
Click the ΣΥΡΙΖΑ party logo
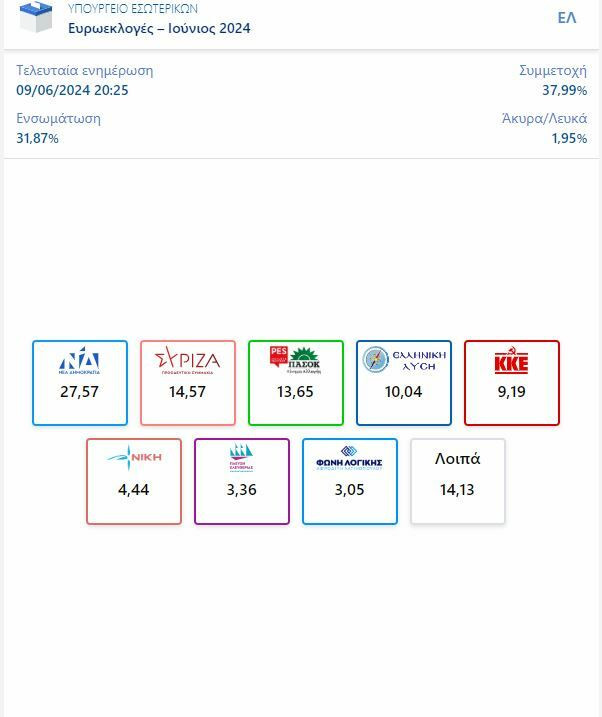click(188, 362)
